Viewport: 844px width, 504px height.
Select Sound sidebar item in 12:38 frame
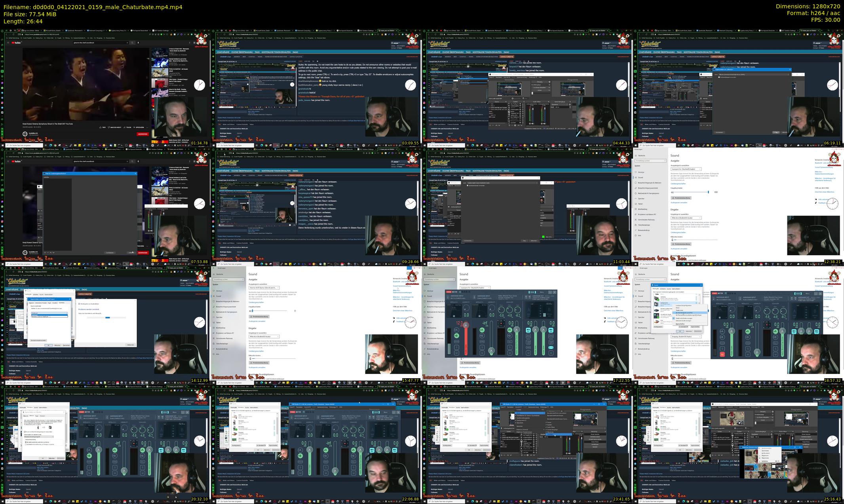point(640,178)
